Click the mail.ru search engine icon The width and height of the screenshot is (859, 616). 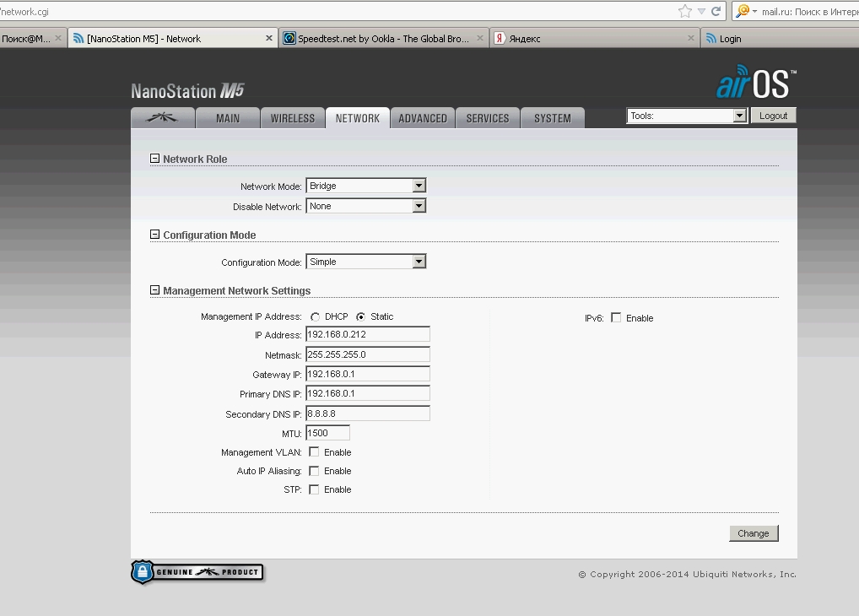[x=743, y=11]
